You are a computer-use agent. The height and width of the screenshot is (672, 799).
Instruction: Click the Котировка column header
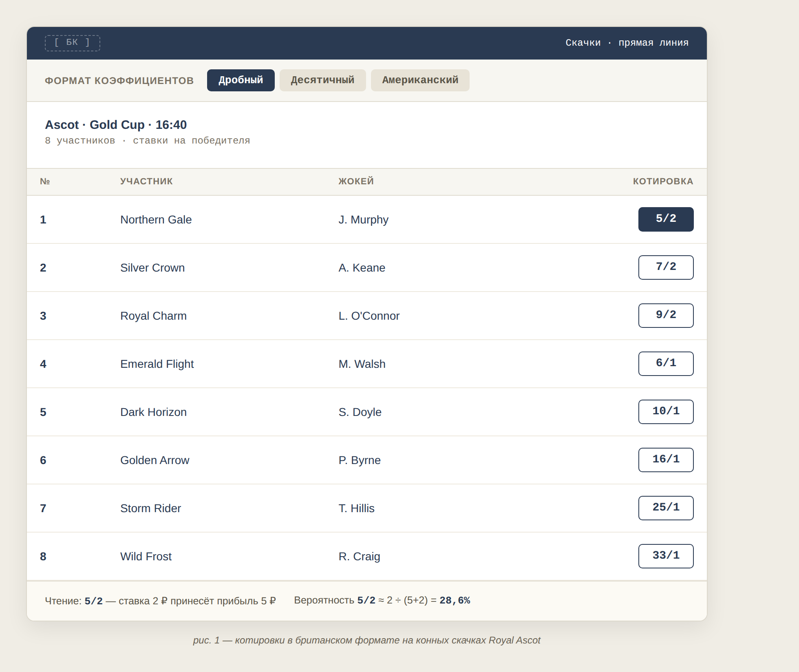click(663, 181)
